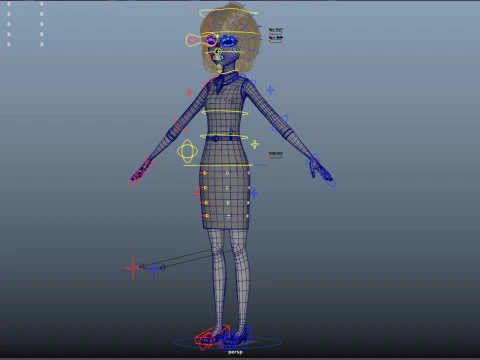Select the yellow waist ring control at the belt
This screenshot has height=360, width=480.
click(224, 136)
